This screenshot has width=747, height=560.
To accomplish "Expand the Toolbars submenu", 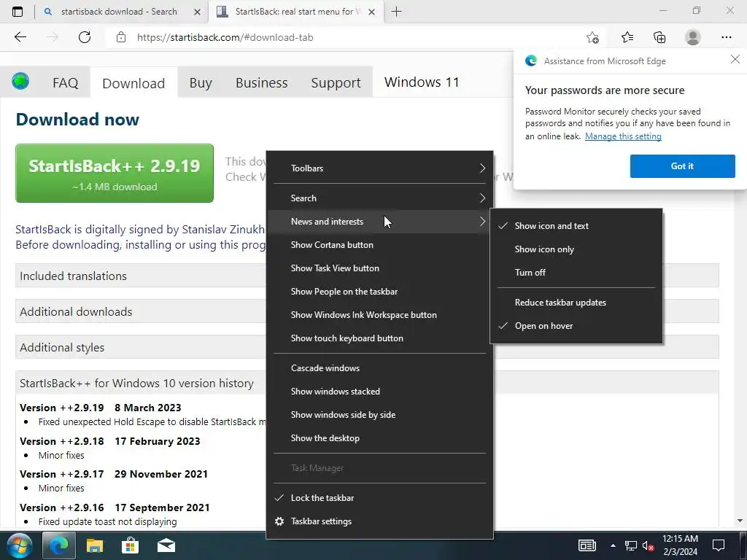I will coord(379,168).
